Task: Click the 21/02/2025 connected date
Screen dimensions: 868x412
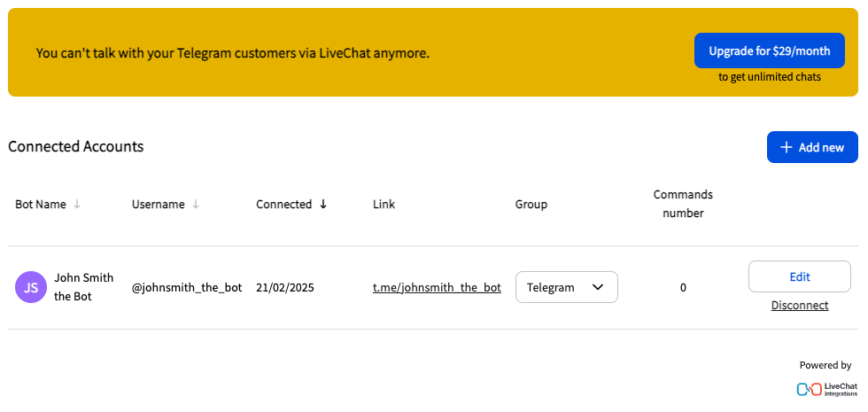Action: click(x=285, y=287)
